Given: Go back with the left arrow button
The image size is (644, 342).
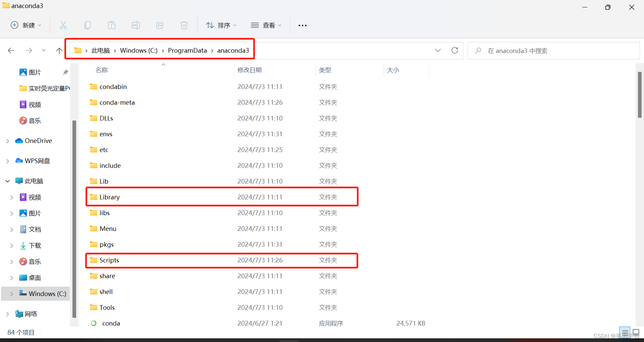Looking at the screenshot, I should [11, 50].
